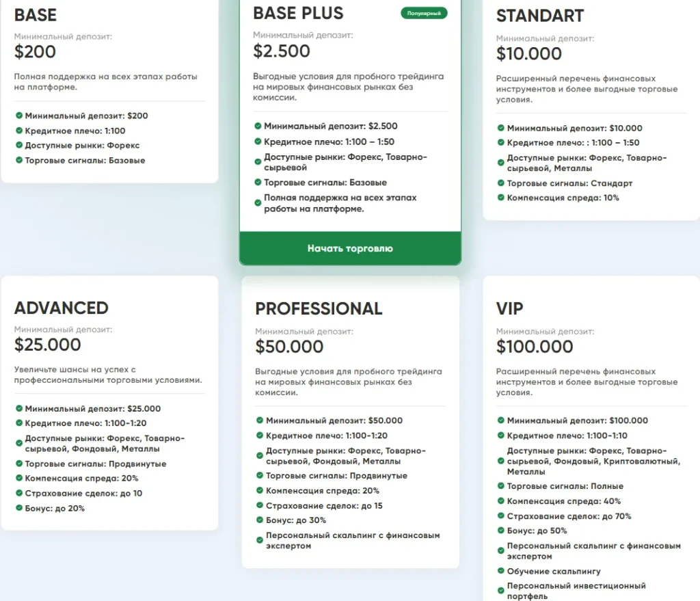Click checkmark icon beside BASE Кредитное плечо 1:100
Screen dimensions: 700x601
19,131
